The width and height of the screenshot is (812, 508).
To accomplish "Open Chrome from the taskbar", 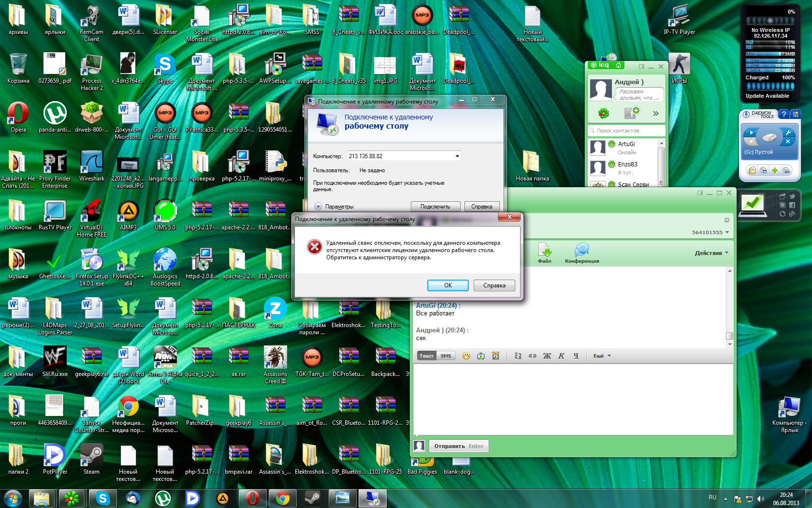I will click(283, 498).
